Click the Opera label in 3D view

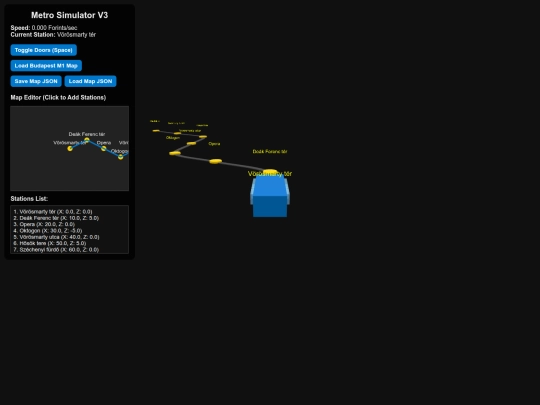click(x=214, y=144)
